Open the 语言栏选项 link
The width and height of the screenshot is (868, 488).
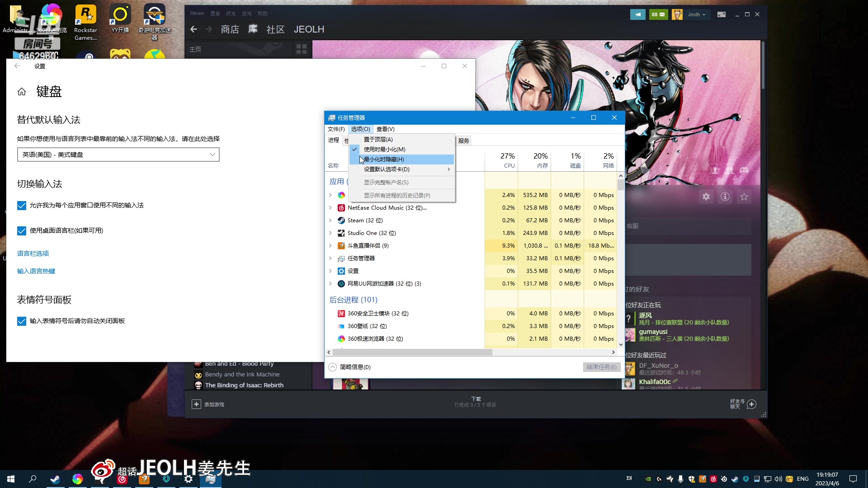pyautogui.click(x=33, y=253)
